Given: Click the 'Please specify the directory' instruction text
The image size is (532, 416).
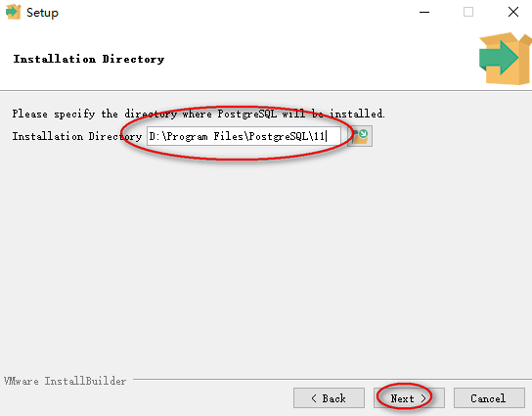Looking at the screenshot, I should tap(199, 114).
